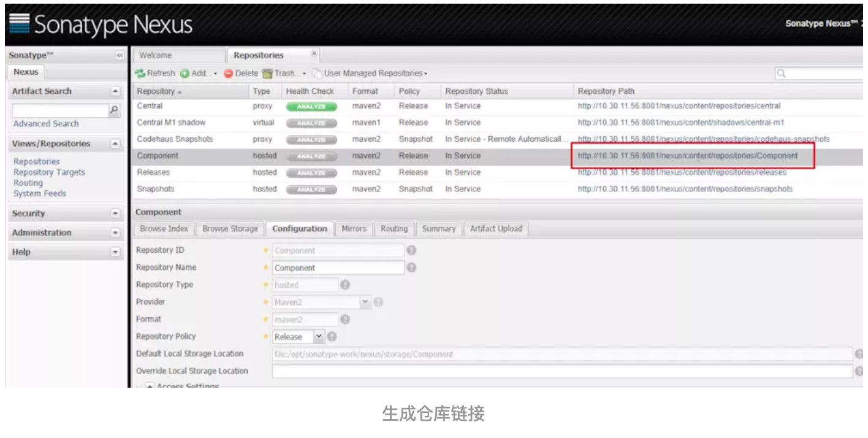
Task: Switch to the Browse Storage tab
Action: click(230, 229)
